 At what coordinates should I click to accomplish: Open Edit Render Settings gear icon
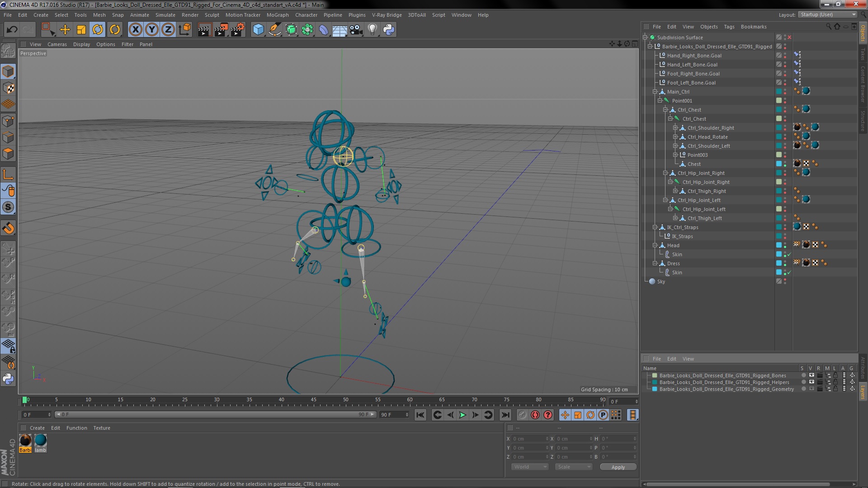pyautogui.click(x=238, y=30)
